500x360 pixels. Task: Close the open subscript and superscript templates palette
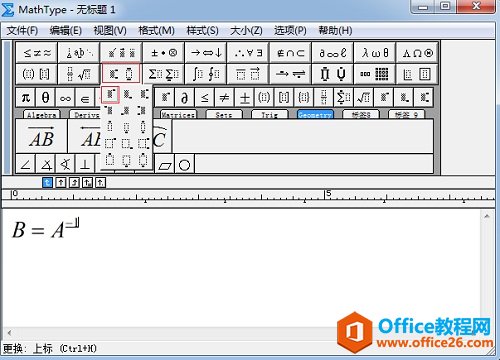pos(121,74)
